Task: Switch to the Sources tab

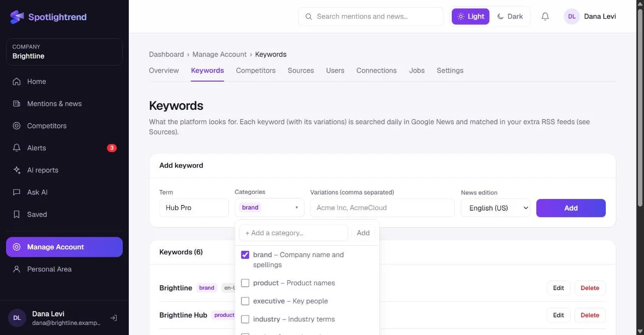Action: tap(301, 71)
